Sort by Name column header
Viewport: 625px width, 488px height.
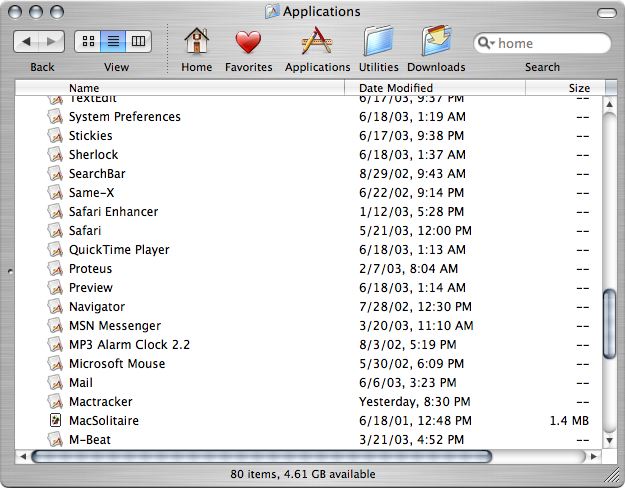point(180,87)
